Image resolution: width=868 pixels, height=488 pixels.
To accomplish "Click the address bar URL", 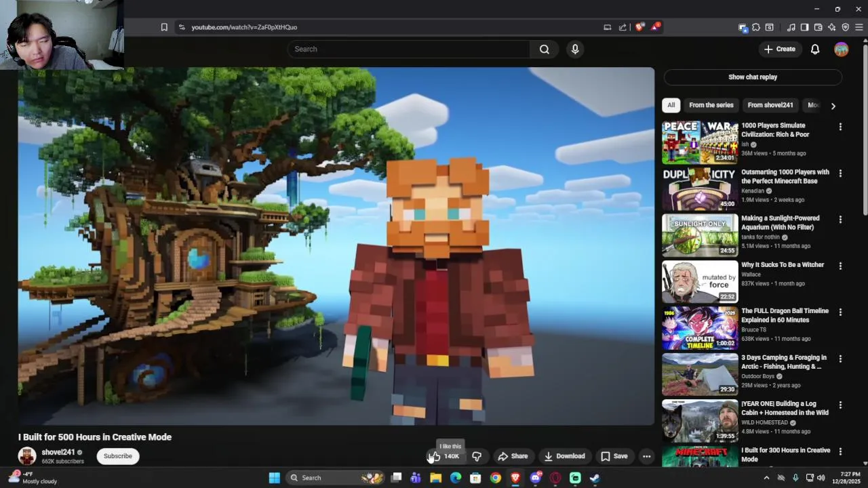I will coord(244,27).
